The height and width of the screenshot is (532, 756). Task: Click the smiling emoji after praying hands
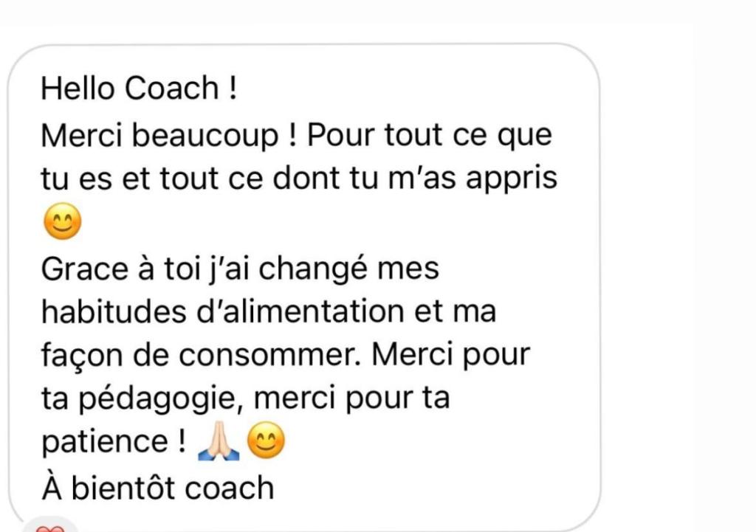click(x=266, y=440)
